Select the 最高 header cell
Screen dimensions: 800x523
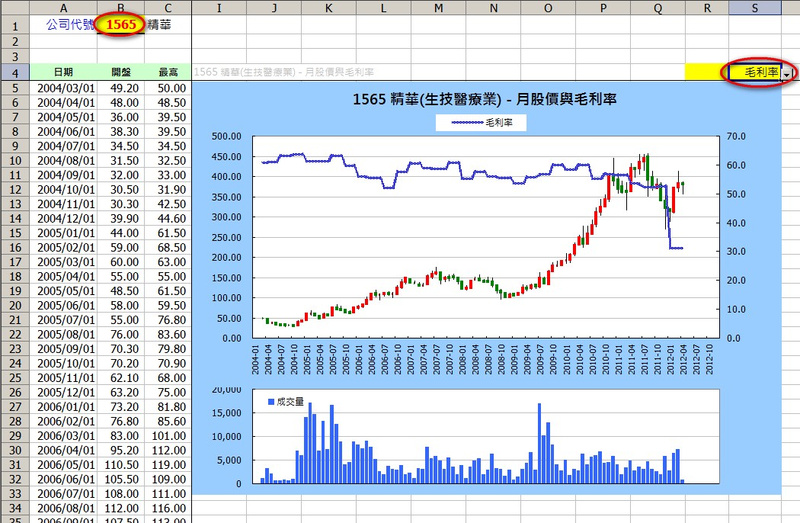[168, 72]
